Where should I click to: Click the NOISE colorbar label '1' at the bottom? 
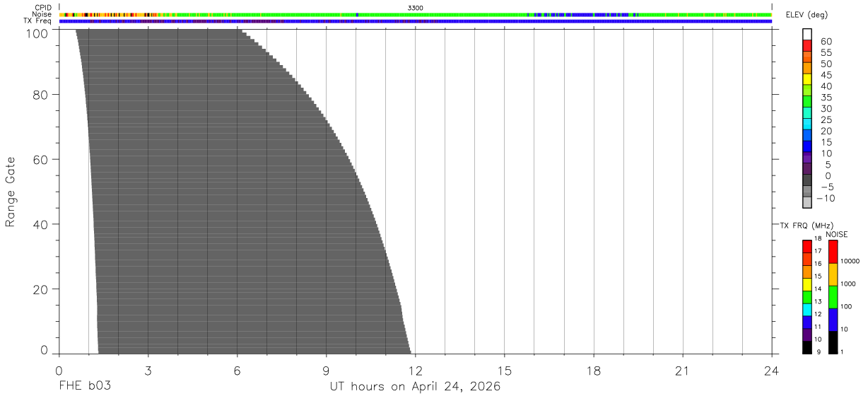tap(843, 352)
